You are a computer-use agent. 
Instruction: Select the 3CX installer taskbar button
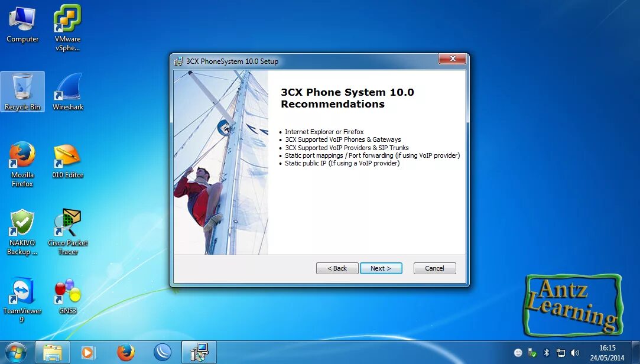click(x=199, y=352)
